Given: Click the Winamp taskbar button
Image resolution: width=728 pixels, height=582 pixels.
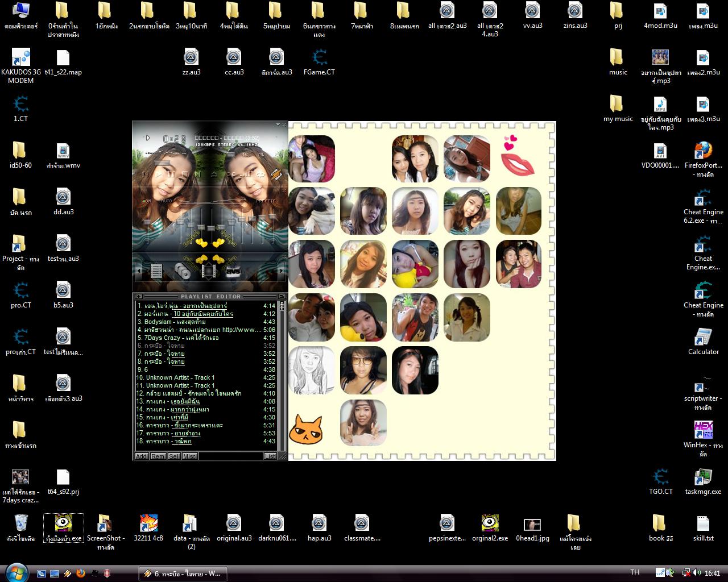Looking at the screenshot, I should pos(183,573).
